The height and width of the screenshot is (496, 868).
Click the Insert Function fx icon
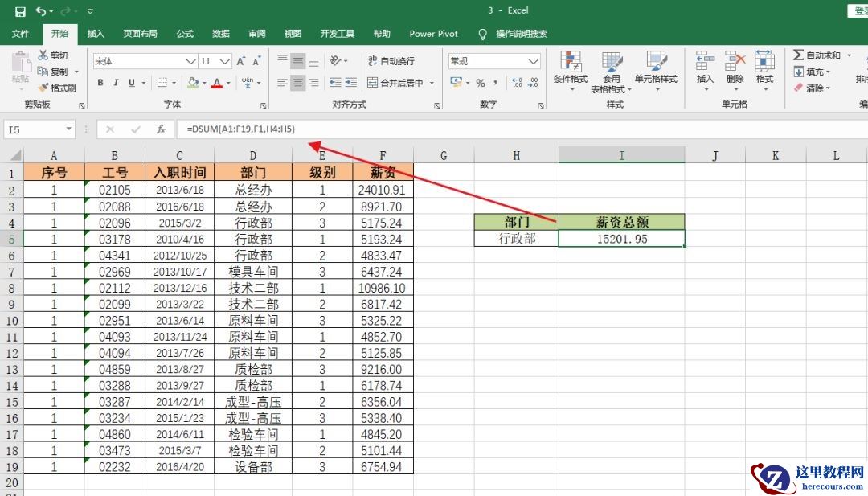pyautogui.click(x=161, y=129)
